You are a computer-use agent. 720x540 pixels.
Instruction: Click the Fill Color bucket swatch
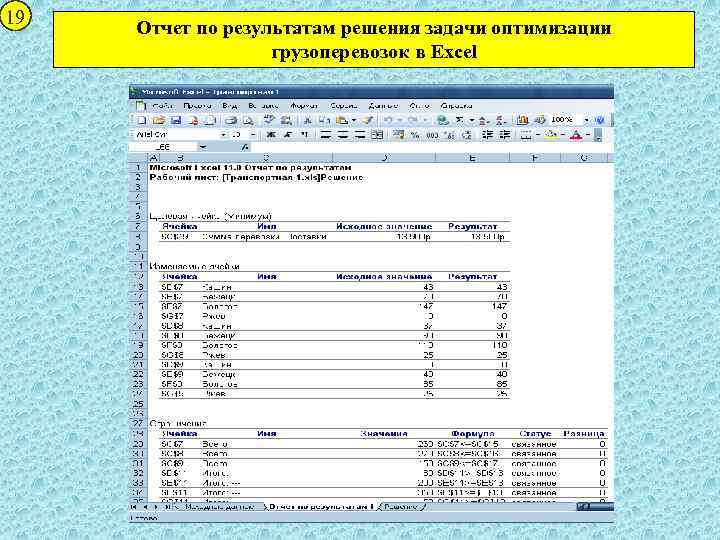pyautogui.click(x=551, y=135)
